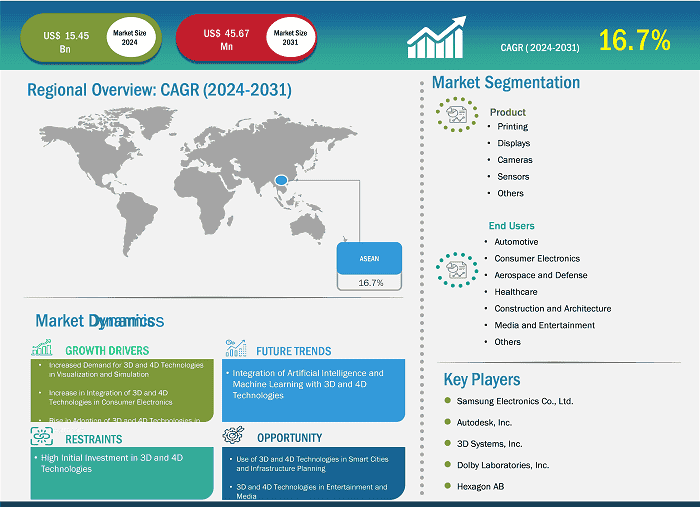Select Cameras in the Product list

pos(515,160)
